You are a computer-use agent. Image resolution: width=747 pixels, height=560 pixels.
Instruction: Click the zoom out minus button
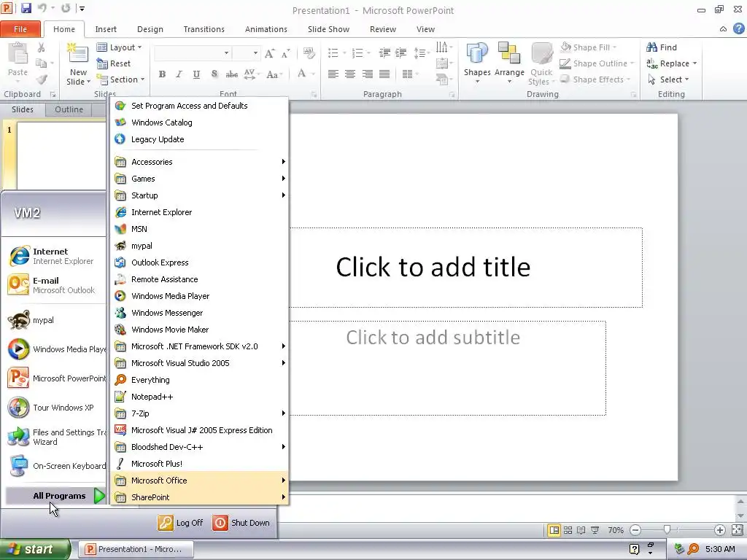pos(635,530)
